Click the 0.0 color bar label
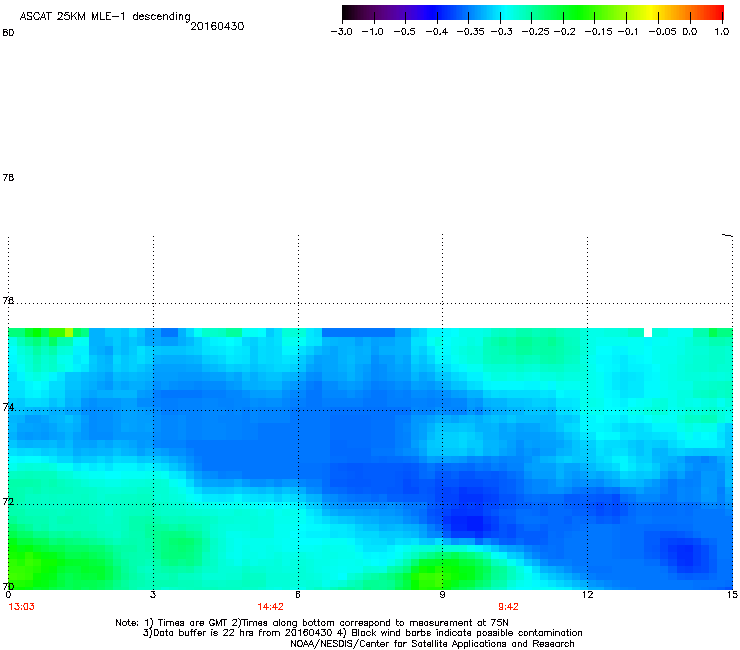The width and height of the screenshot is (740, 650). pos(690,32)
